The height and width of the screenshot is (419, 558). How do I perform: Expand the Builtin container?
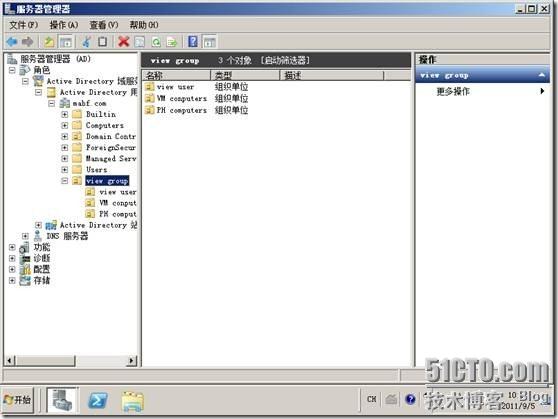(x=65, y=114)
